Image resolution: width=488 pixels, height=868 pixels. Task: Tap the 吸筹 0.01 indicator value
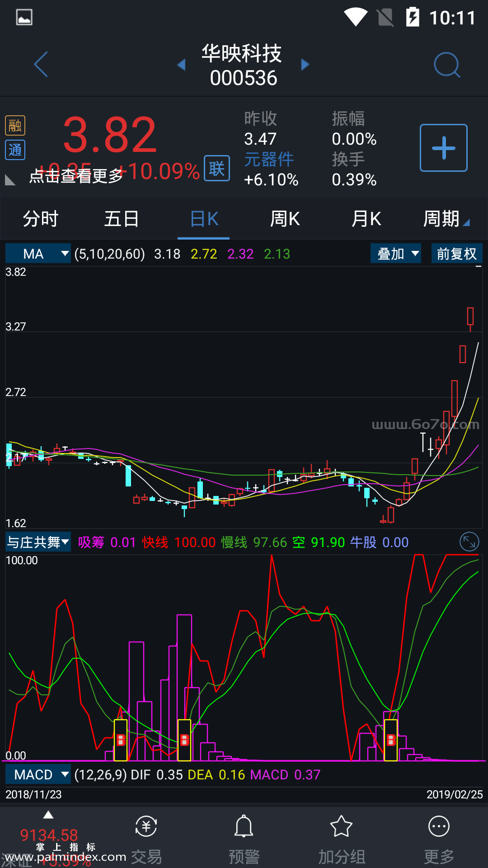(x=107, y=542)
